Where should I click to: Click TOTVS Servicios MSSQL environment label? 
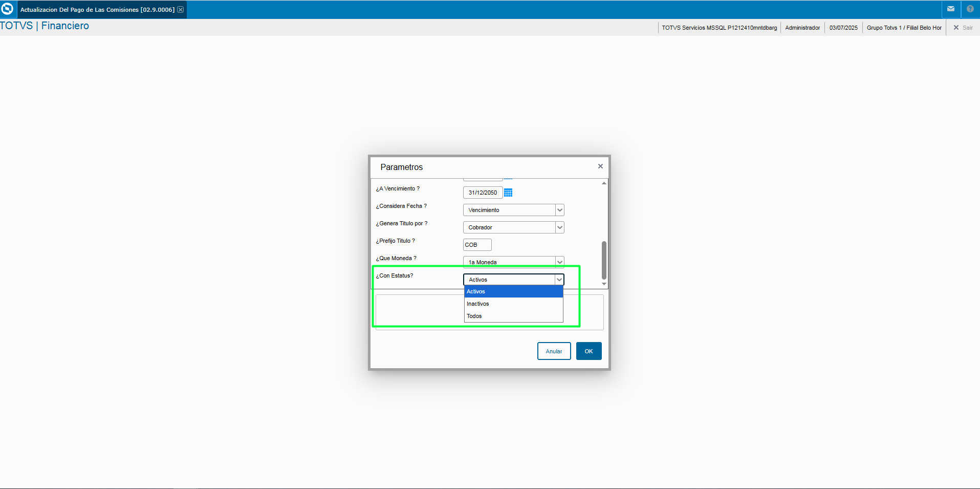pos(719,28)
